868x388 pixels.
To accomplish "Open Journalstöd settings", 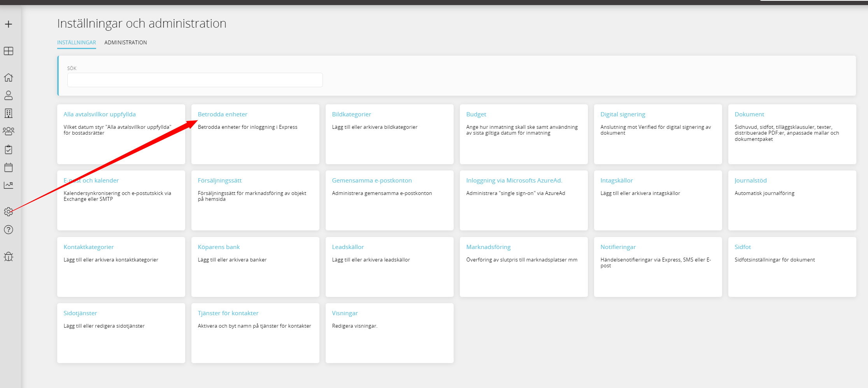I will (x=751, y=181).
